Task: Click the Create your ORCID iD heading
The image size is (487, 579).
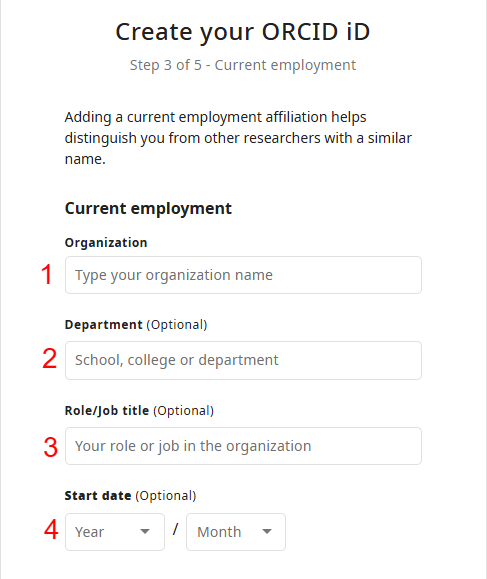Action: [x=243, y=32]
